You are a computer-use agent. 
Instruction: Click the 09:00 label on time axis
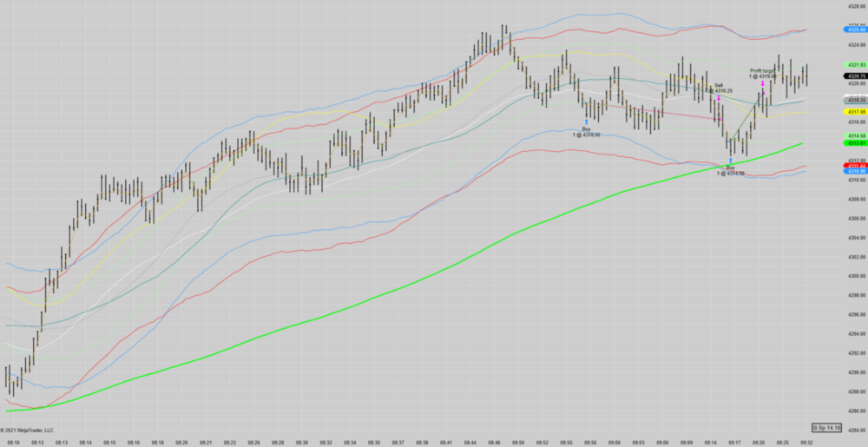pos(614,442)
